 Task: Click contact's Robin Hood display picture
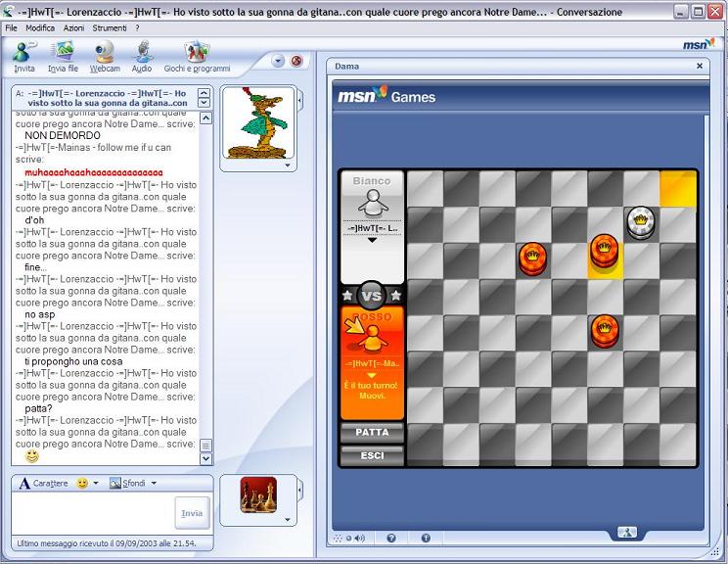pos(258,122)
